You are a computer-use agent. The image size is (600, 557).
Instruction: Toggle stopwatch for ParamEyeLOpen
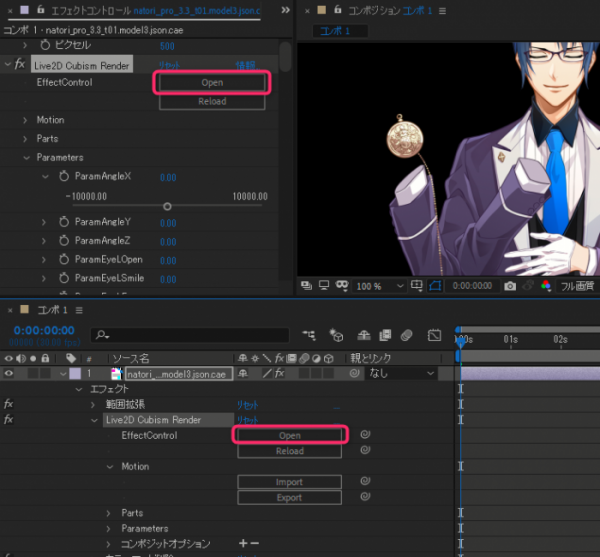click(64, 259)
